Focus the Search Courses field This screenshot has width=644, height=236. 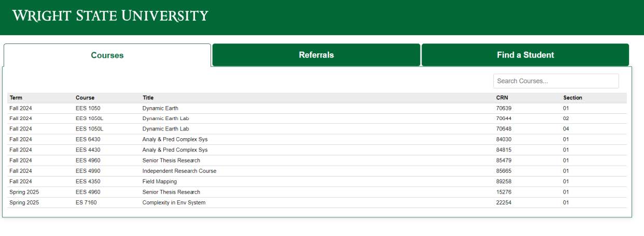click(x=555, y=81)
